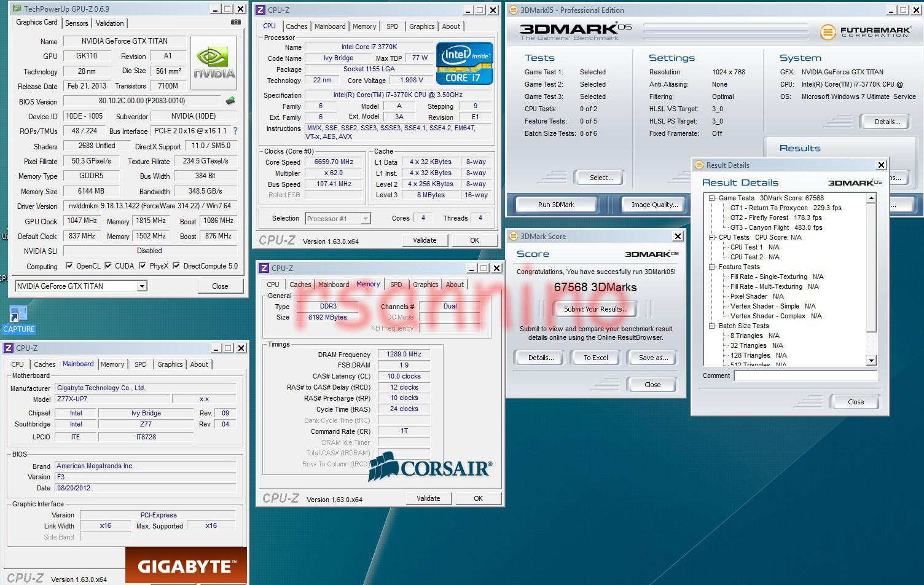The image size is (924, 585).
Task: Toggle the PhysX checkbox in GPU-Z
Action: [143, 266]
